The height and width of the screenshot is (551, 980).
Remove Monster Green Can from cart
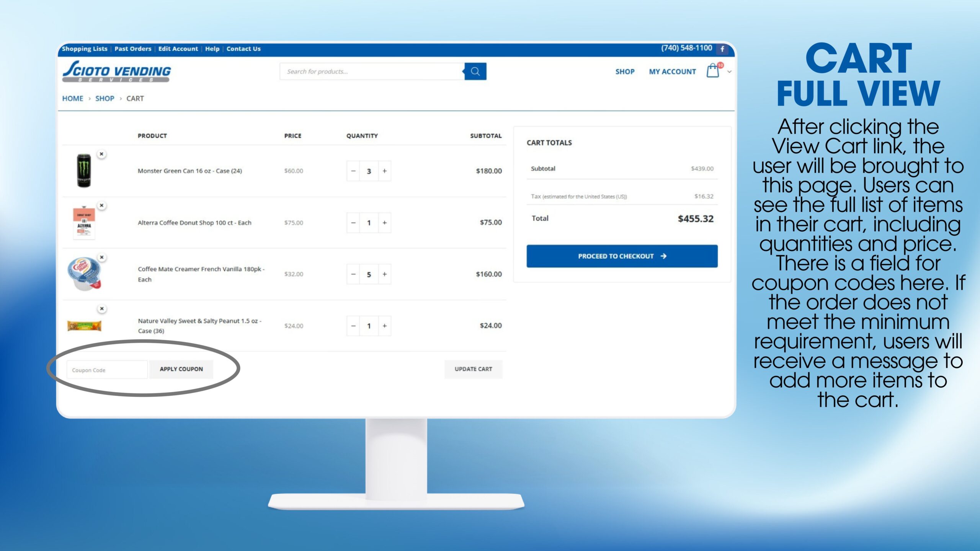[101, 154]
